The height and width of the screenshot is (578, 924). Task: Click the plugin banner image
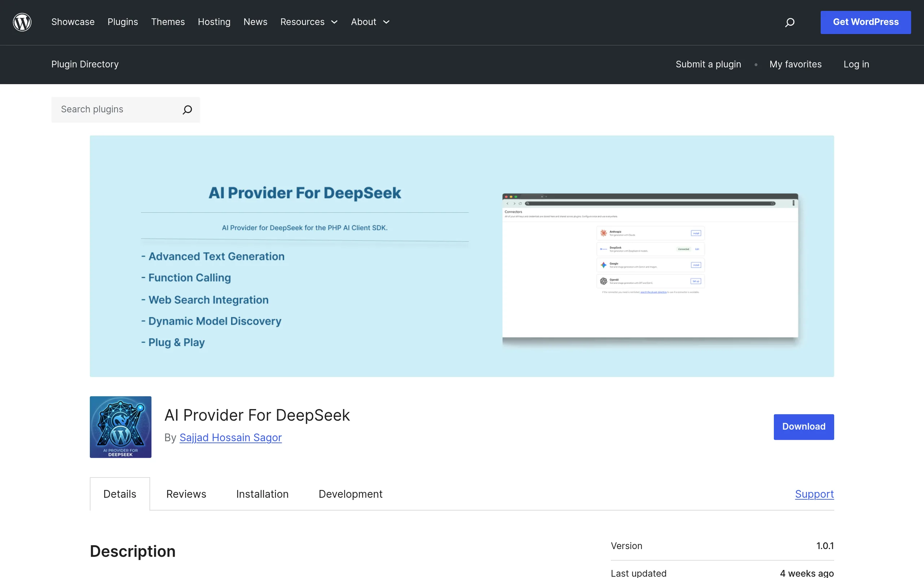(462, 256)
